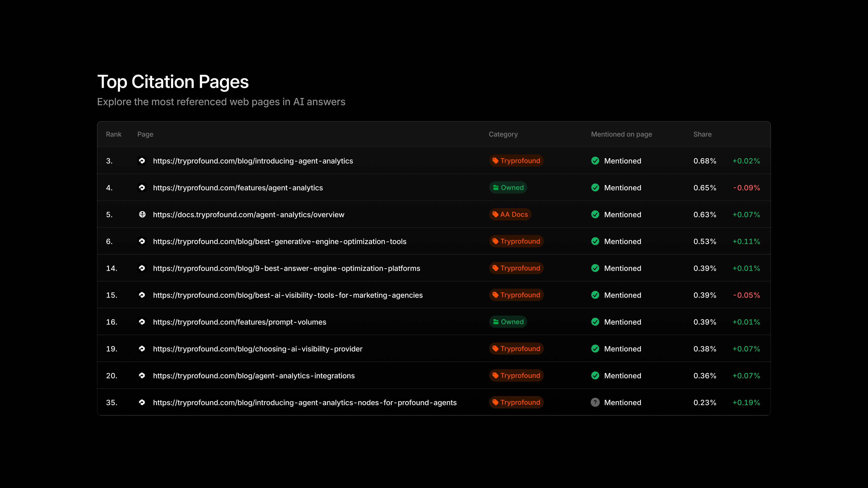
Task: Click the Owned tag in rank 16 row
Action: tap(508, 322)
